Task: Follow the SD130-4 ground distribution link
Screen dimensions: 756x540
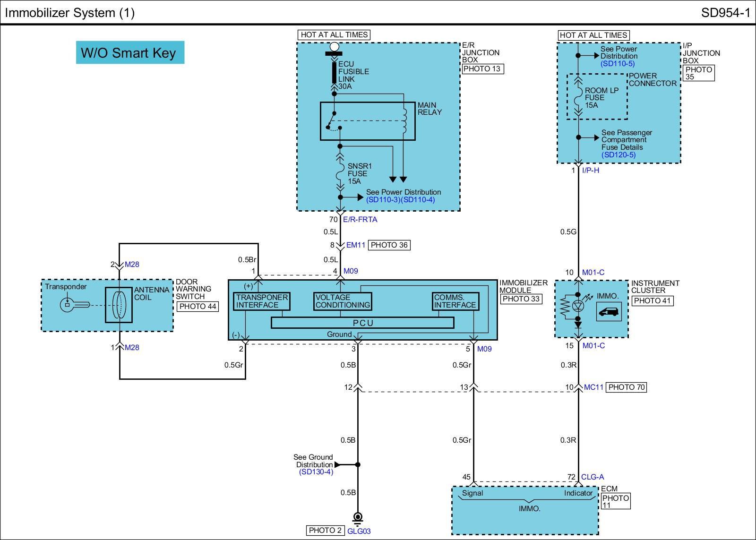Action: coord(316,472)
